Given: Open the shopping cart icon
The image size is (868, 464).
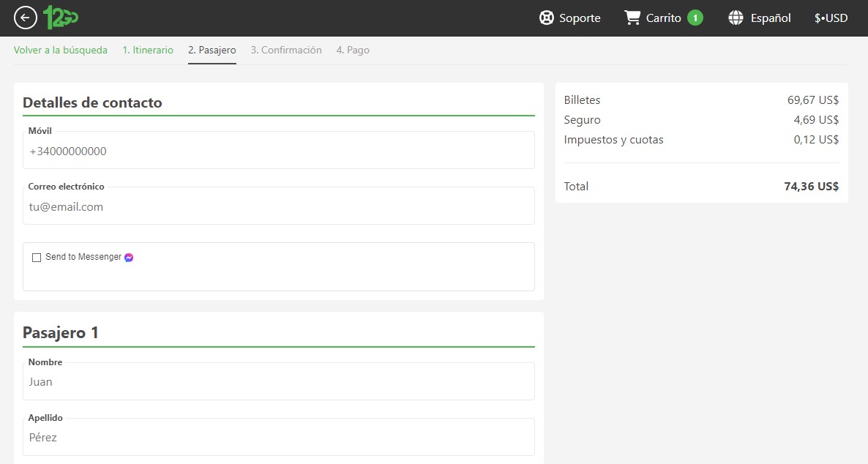Looking at the screenshot, I should point(632,18).
